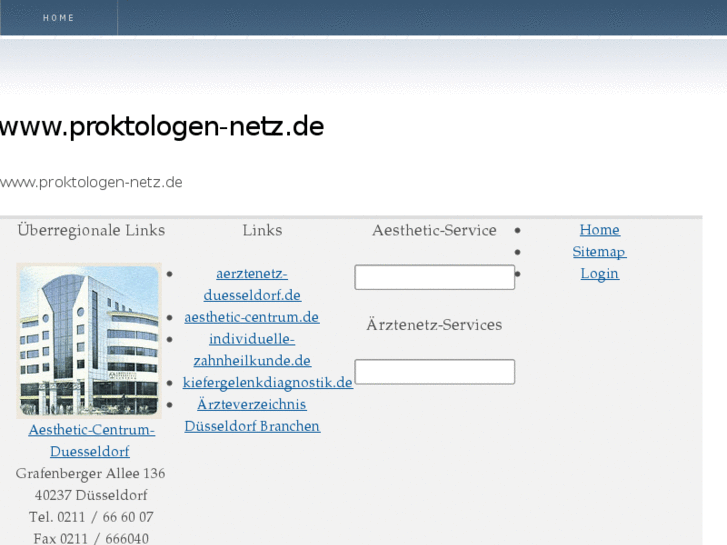The image size is (727, 545).
Task: Click the Tel. 0211 / 66 60 07 text
Action: pyautogui.click(x=91, y=517)
